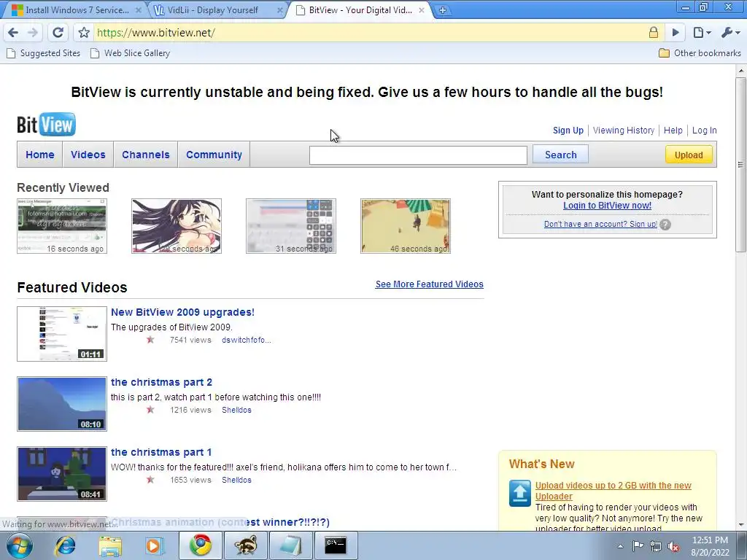Reload the page with refresh icon
This screenshot has width=747, height=560.
58,32
